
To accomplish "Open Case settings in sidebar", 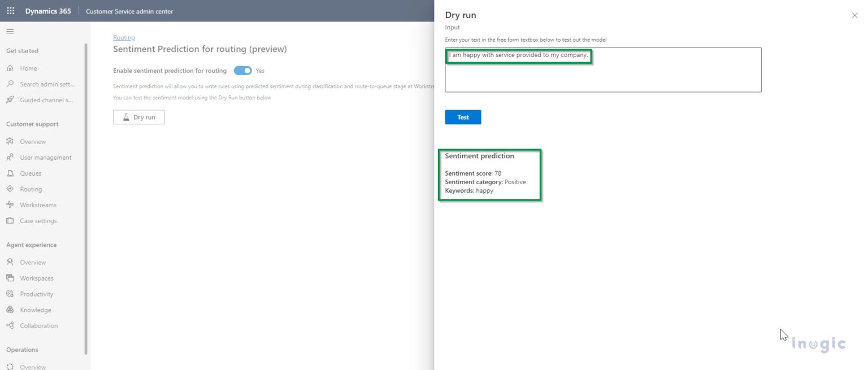I will (x=38, y=221).
